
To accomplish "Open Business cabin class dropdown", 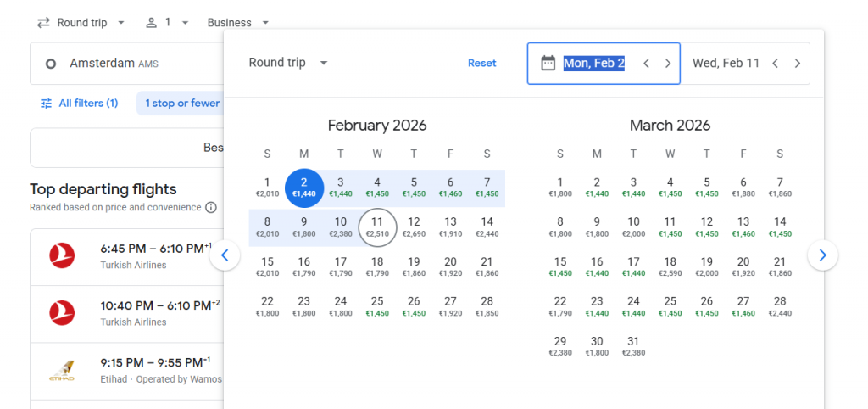I will [238, 23].
